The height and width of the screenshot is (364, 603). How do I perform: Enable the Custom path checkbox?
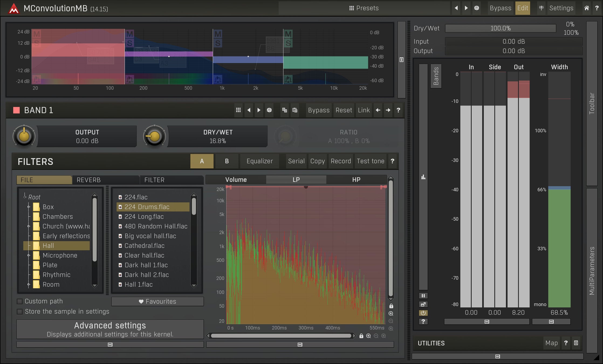point(20,301)
